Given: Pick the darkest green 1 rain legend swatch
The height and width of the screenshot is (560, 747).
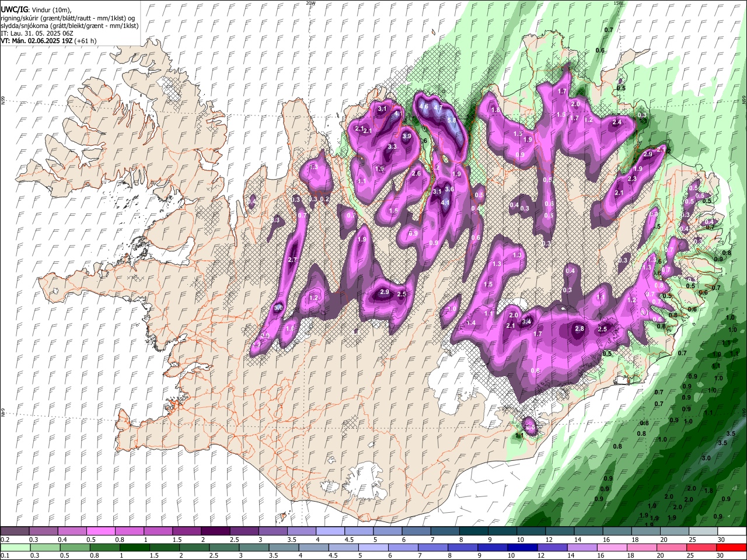Looking at the screenshot, I should point(134,548).
